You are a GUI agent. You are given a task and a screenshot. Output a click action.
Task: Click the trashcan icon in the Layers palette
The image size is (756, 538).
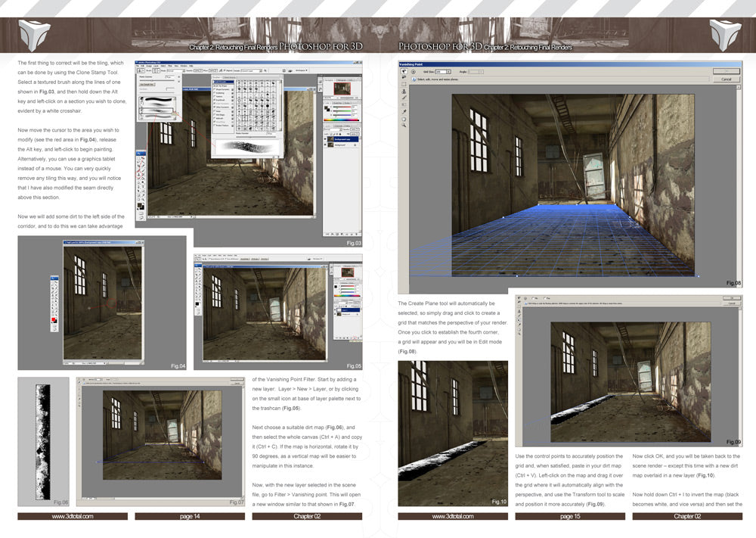(x=356, y=234)
